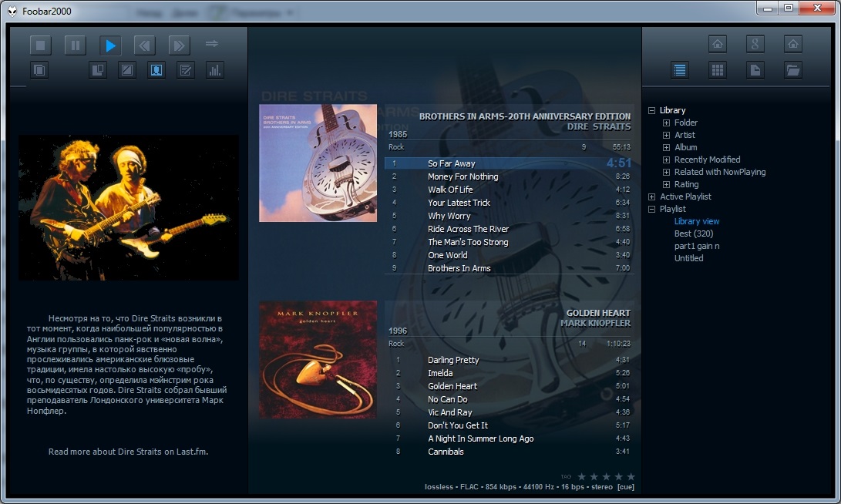Screen dimensions: 841x504
Task: Click the blue Play button
Action: click(x=110, y=45)
